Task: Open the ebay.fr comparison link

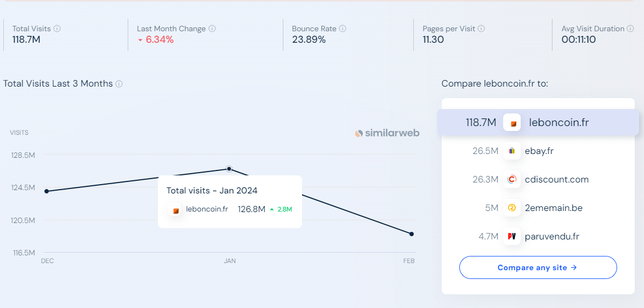Action: [x=539, y=151]
